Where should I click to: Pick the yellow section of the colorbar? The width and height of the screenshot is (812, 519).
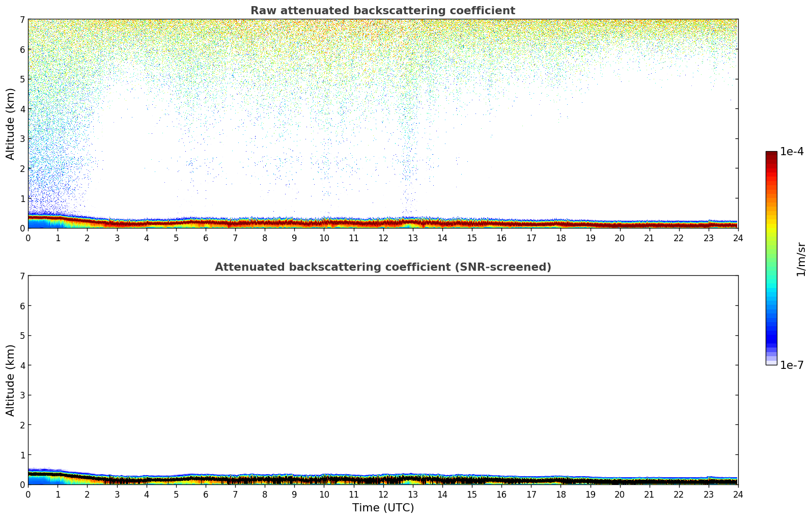coord(771,224)
